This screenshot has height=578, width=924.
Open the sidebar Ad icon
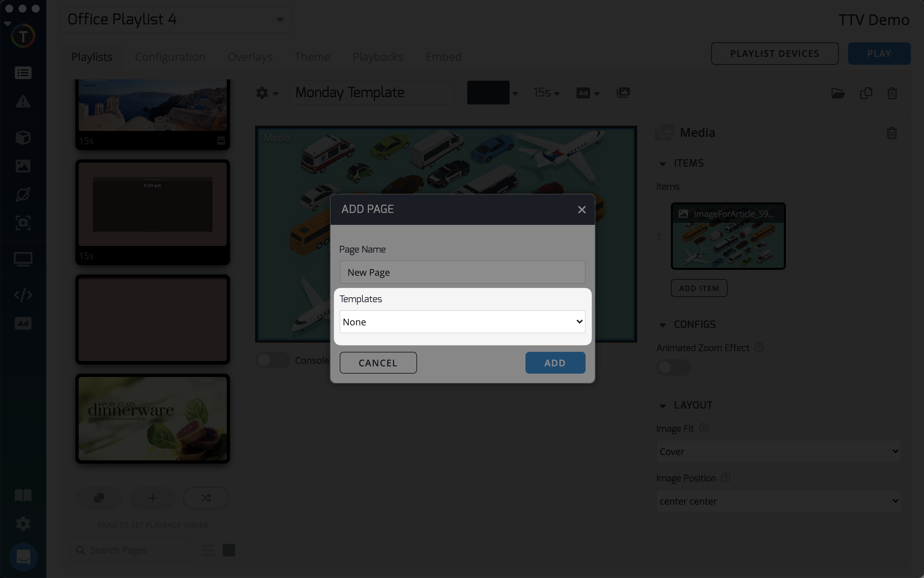[23, 323]
